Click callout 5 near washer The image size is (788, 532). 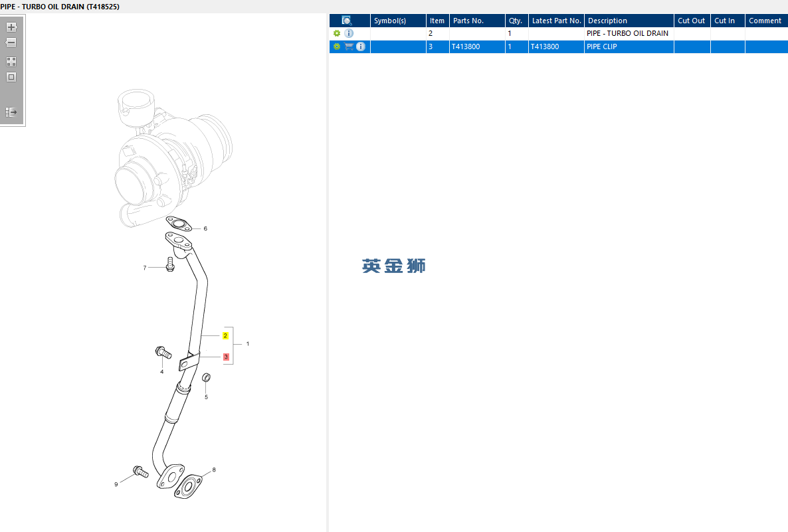pos(206,397)
